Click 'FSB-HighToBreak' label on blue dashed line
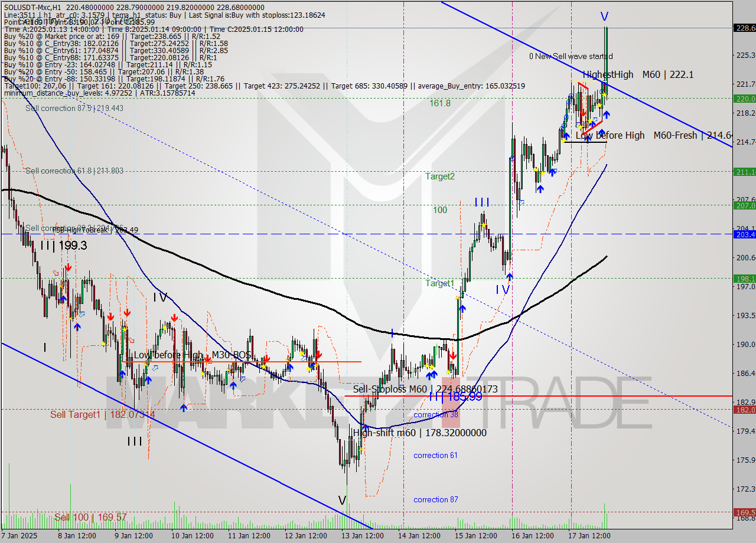Screen dimensions: 756x543 click(x=95, y=230)
